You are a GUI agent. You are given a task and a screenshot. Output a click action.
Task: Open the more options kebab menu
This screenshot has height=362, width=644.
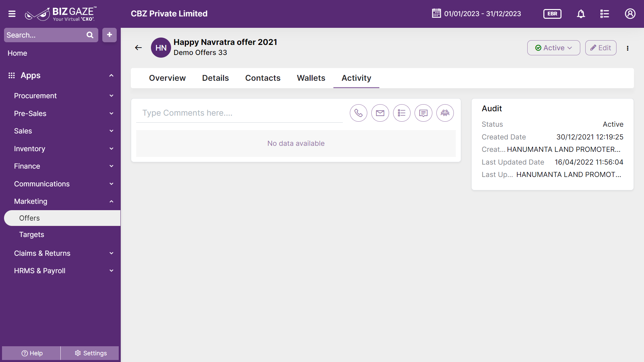[628, 48]
